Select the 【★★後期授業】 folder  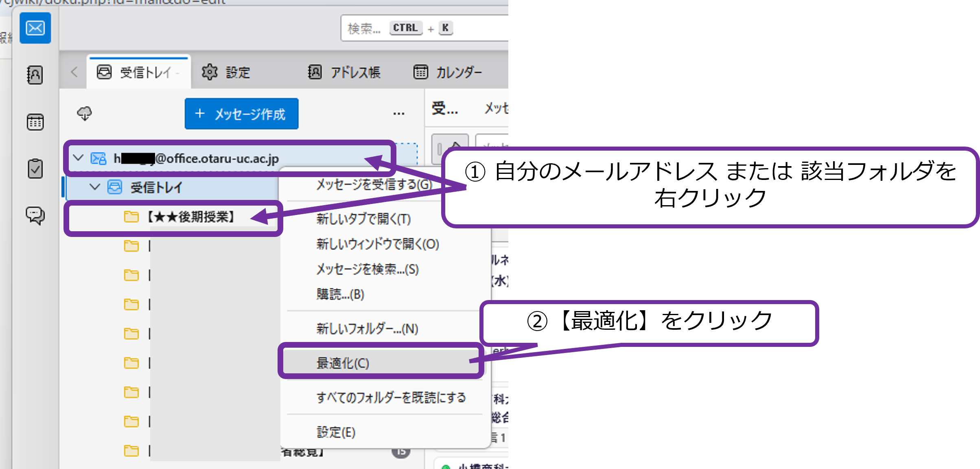click(x=190, y=217)
